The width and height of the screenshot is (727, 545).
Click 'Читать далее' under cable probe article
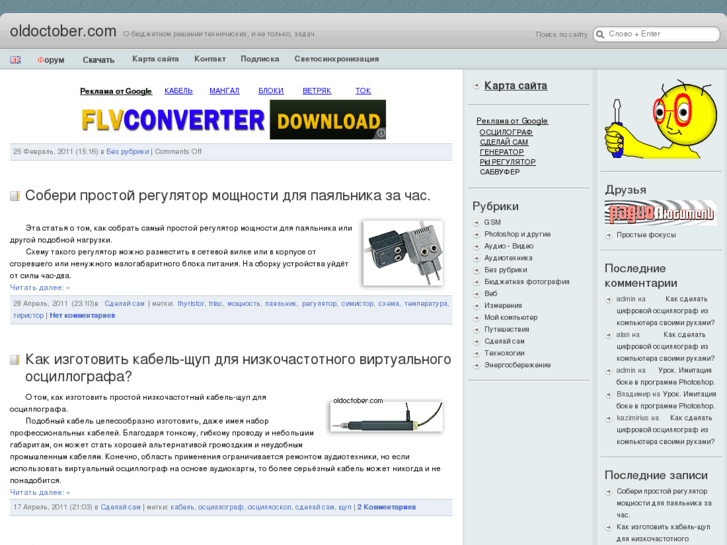point(40,493)
